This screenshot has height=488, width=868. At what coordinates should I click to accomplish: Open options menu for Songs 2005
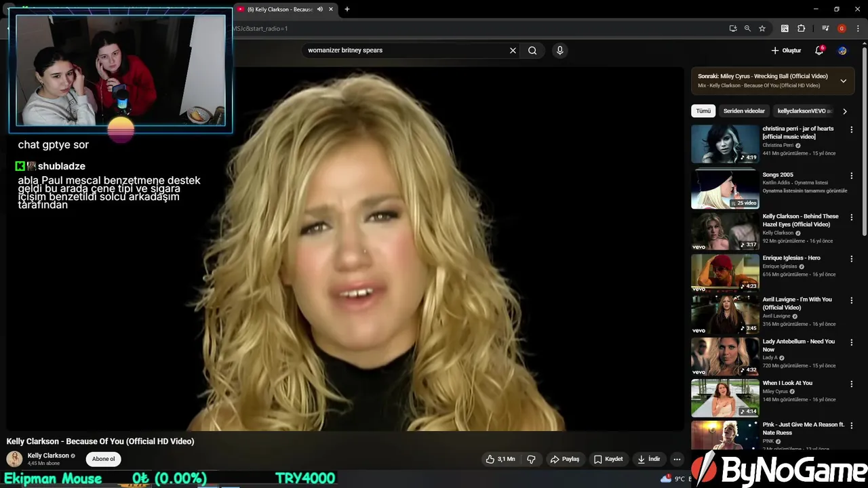(x=852, y=176)
